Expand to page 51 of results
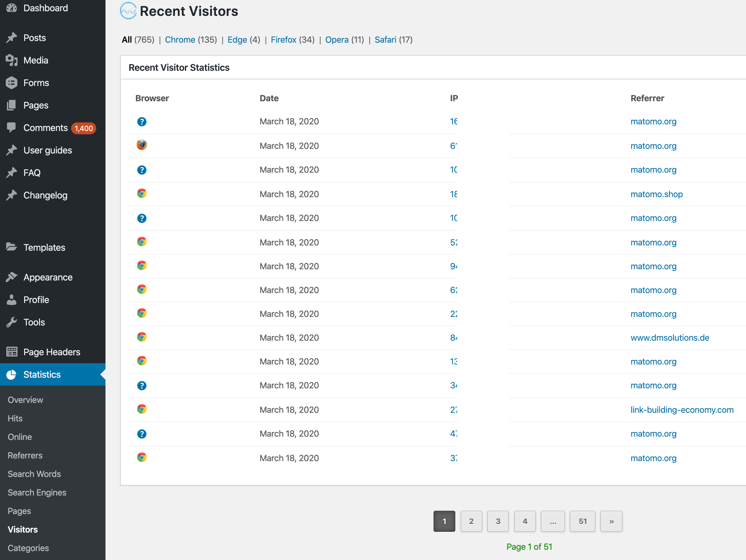The image size is (746, 560). [583, 521]
